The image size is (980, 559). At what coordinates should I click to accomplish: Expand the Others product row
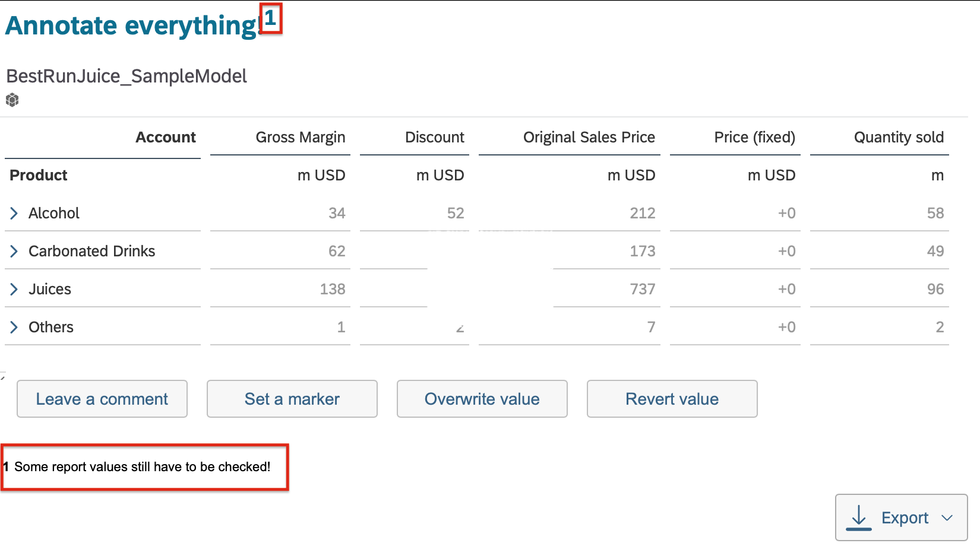click(14, 327)
